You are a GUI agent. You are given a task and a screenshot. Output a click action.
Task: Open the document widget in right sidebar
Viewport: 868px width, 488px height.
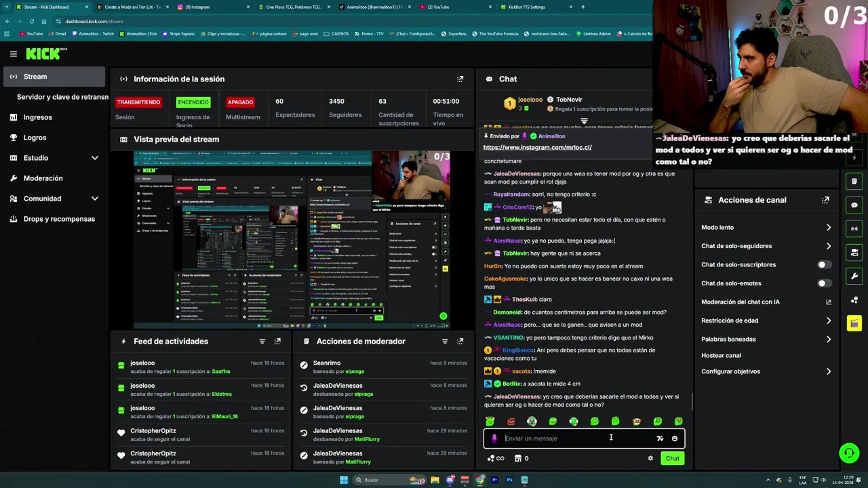point(854,181)
